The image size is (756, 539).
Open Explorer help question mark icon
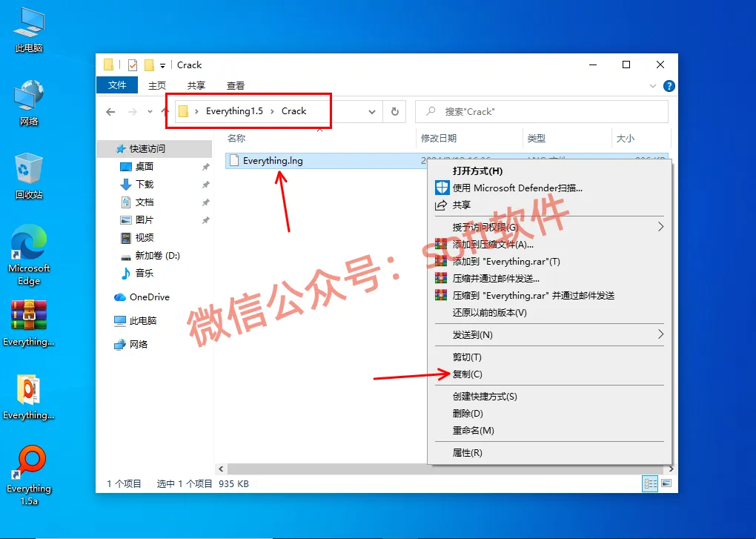[x=669, y=86]
